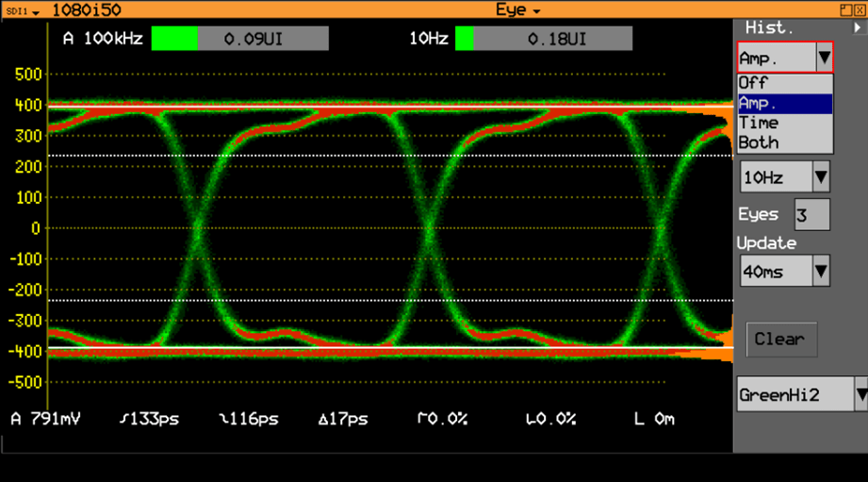The image size is (868, 482).
Task: Open the Hist. Amp. dropdown arrow
Action: tap(824, 57)
